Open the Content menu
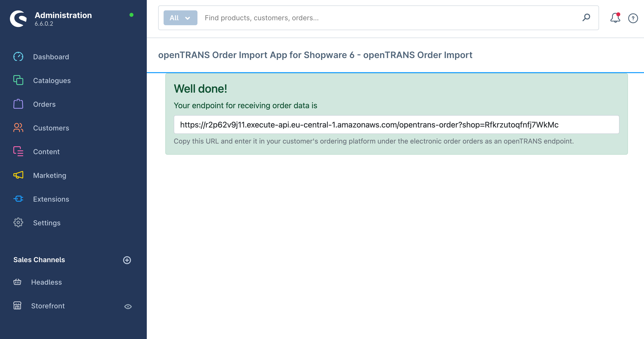 pyautogui.click(x=46, y=152)
